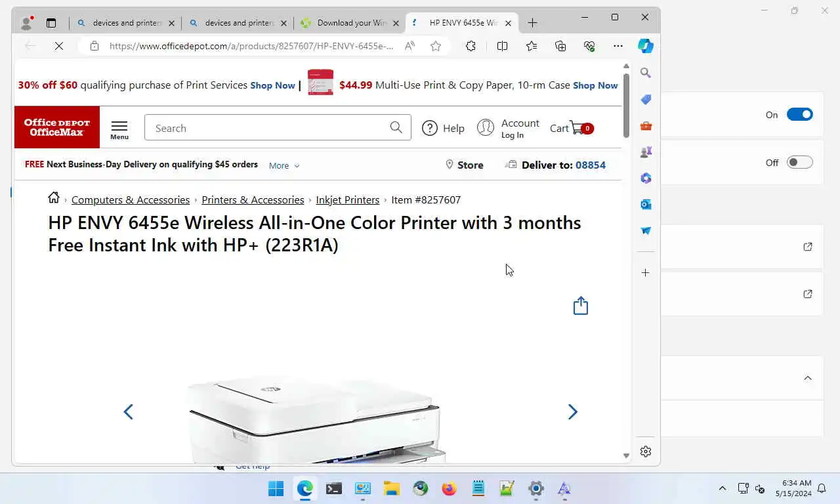The height and width of the screenshot is (504, 840).
Task: Switch to second devices and printers tab
Action: click(238, 23)
